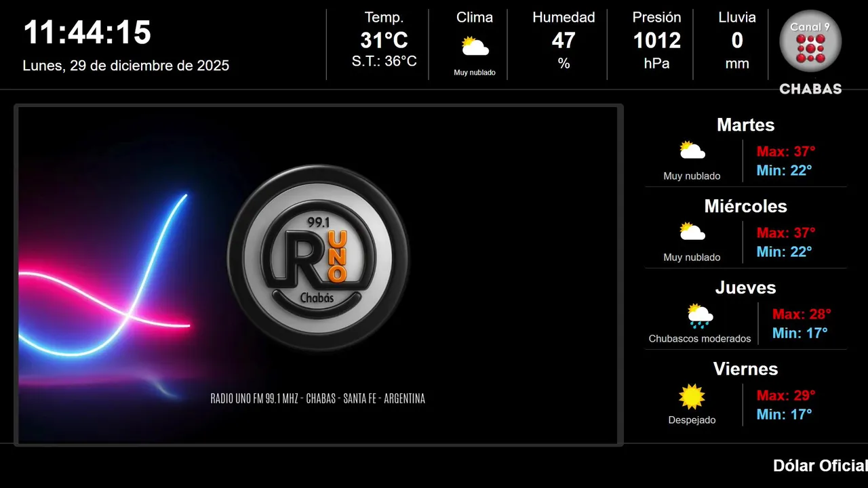Click Jueves Min: 17° value

800,333
